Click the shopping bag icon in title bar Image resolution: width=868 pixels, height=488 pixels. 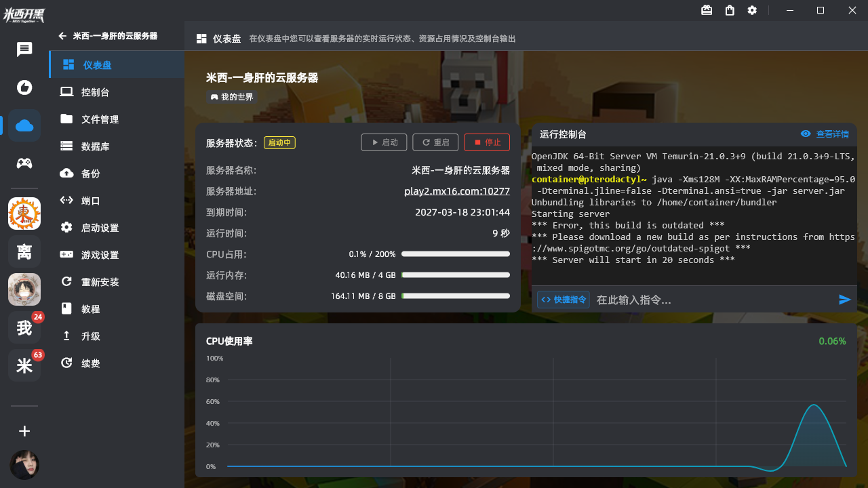[x=730, y=10]
